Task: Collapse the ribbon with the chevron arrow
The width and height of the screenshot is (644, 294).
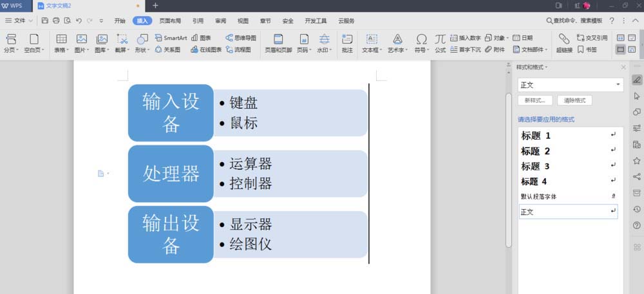Action: point(635,21)
